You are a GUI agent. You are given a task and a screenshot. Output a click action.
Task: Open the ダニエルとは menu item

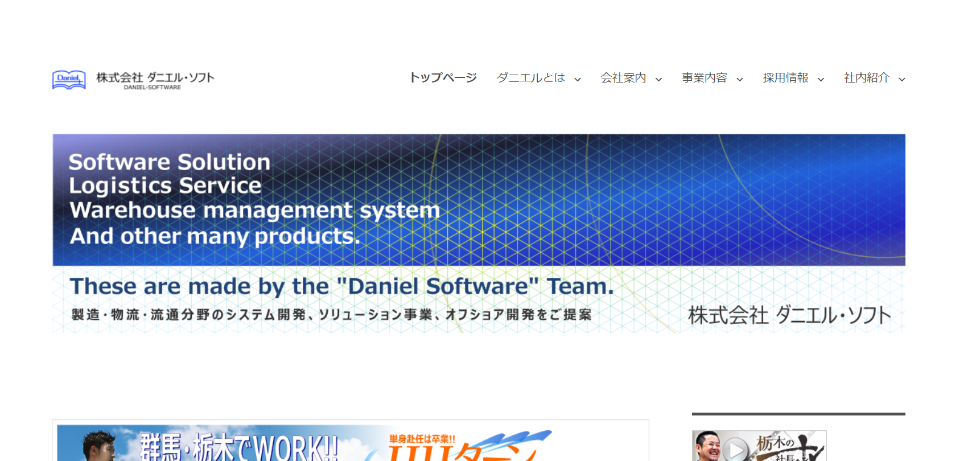(x=530, y=78)
